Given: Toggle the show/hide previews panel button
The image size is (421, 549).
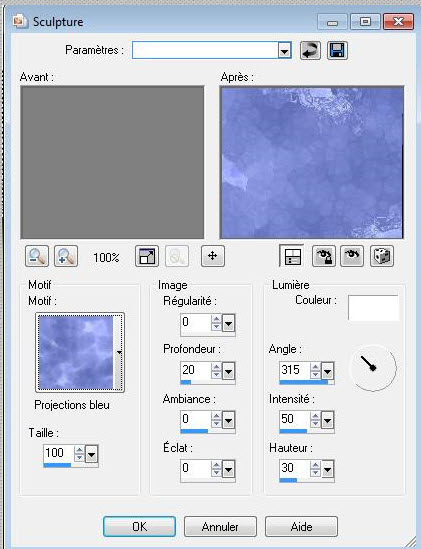Looking at the screenshot, I should click(x=292, y=256).
